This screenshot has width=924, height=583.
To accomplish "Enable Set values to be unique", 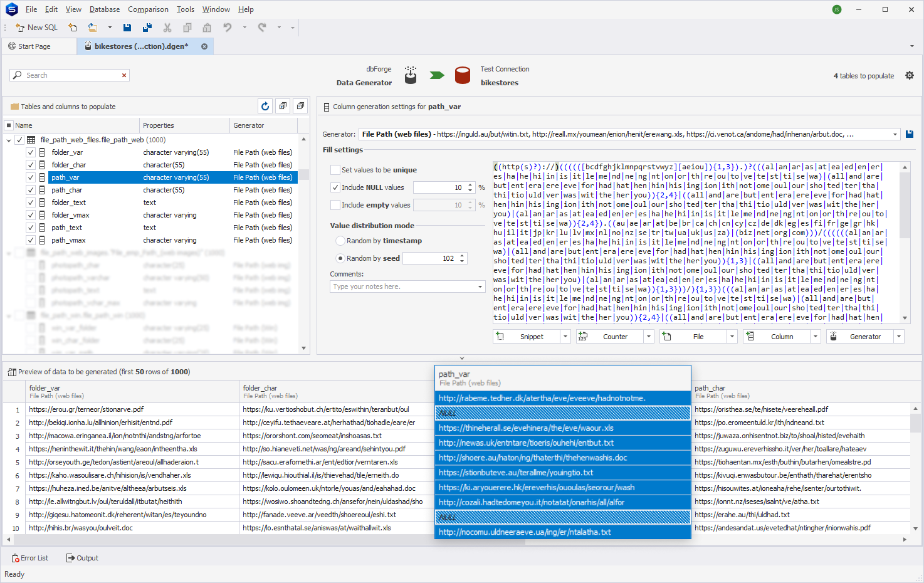I will pyautogui.click(x=335, y=170).
